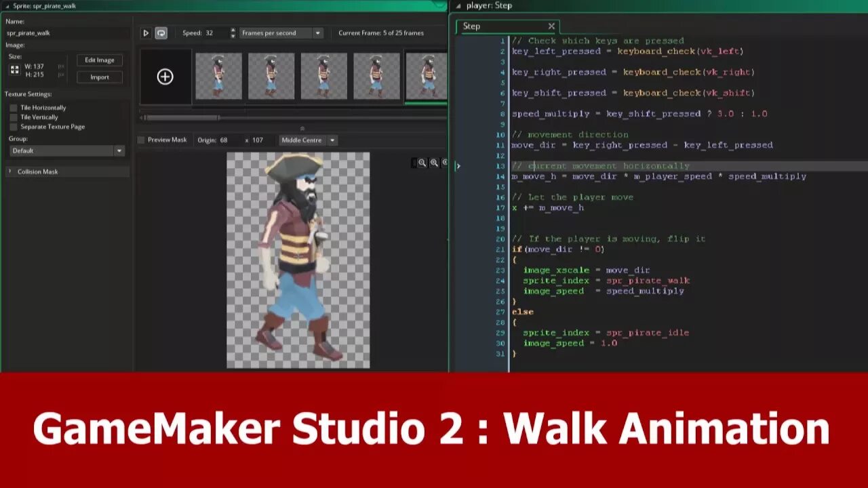Screen dimensions: 868x488
Task: Enable Tile Vertically checkbox
Action: coord(13,117)
